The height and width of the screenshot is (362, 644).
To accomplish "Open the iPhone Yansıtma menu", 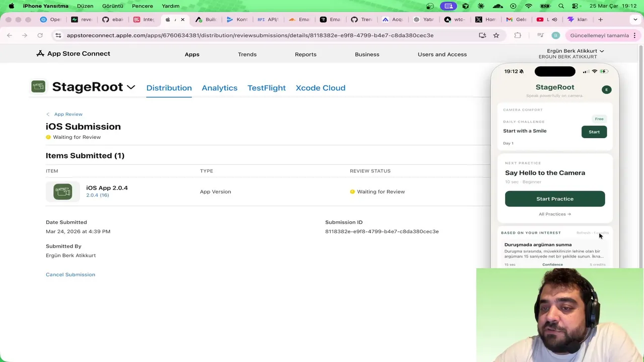I will pyautogui.click(x=45, y=6).
